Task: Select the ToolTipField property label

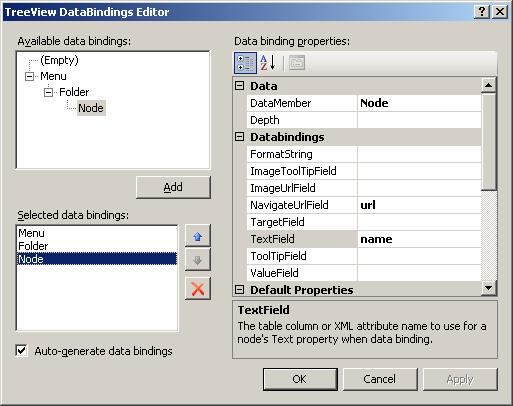Action: 302,256
